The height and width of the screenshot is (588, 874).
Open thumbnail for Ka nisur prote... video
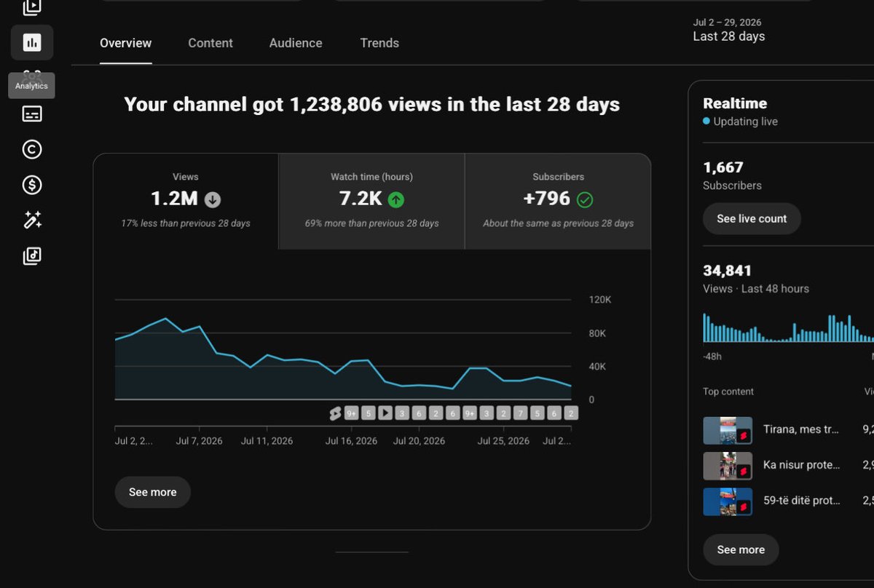[728, 466]
